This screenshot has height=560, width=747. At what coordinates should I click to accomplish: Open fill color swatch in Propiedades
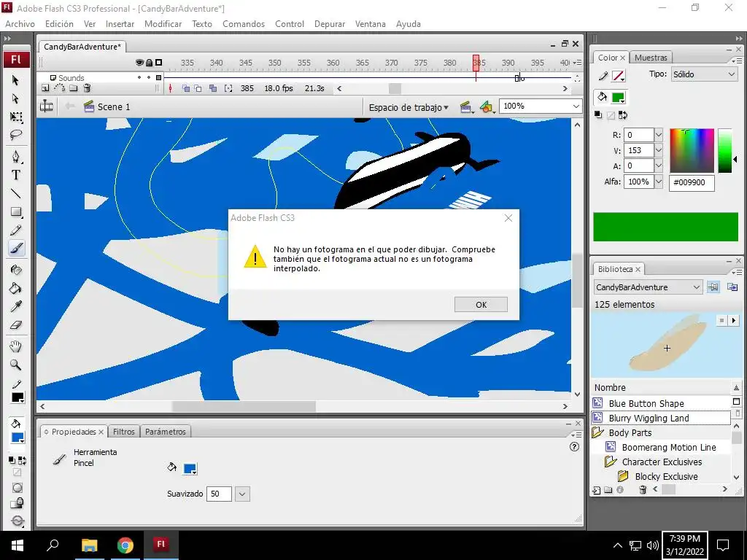point(190,469)
